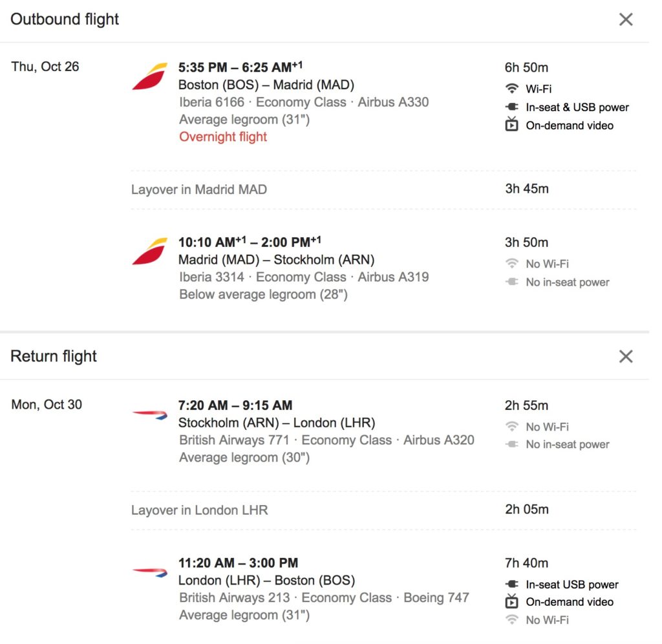Click the red Overnight flight text
The height and width of the screenshot is (644, 662).
(x=223, y=136)
